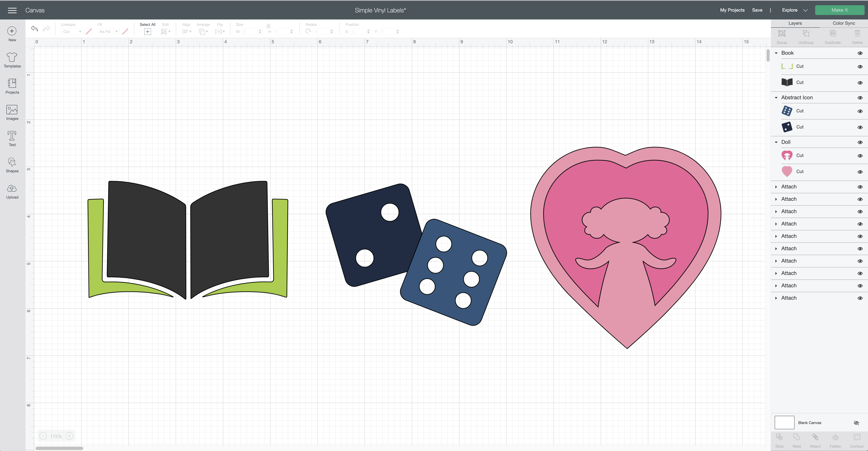868x451 pixels.
Task: Click the Select All icon
Action: [x=147, y=31]
